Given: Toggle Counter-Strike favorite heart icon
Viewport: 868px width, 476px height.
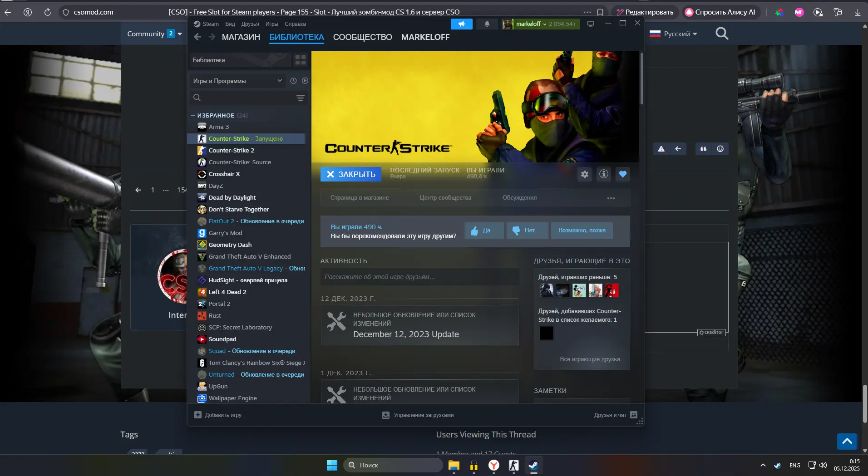Looking at the screenshot, I should click(623, 174).
